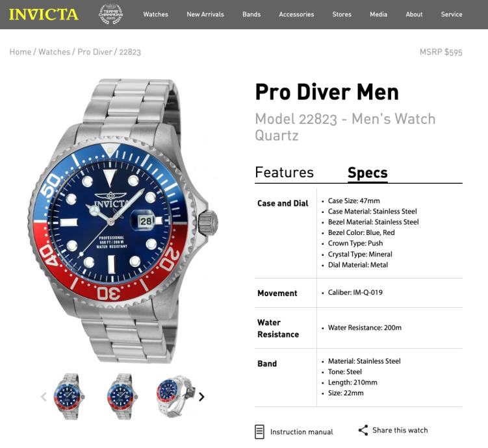Image resolution: width=488 pixels, height=448 pixels.
Task: Click the Pro Diver breadcrumb link
Action: tap(95, 52)
